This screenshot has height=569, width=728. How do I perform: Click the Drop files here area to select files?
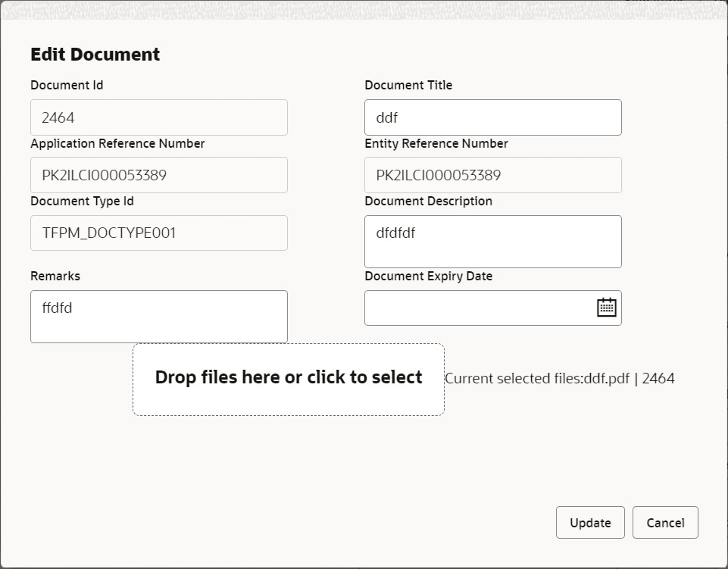click(x=289, y=377)
